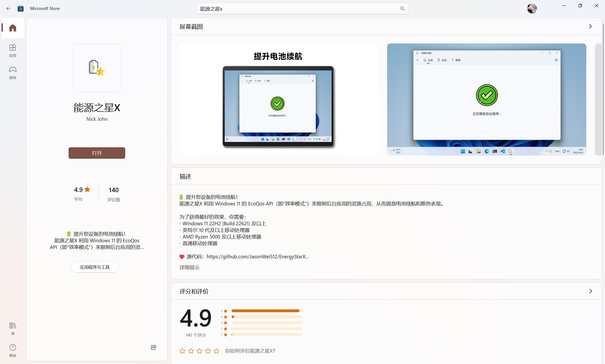Click the Windows 11 22H2 requirement line
605x364 pixels.
click(223, 223)
